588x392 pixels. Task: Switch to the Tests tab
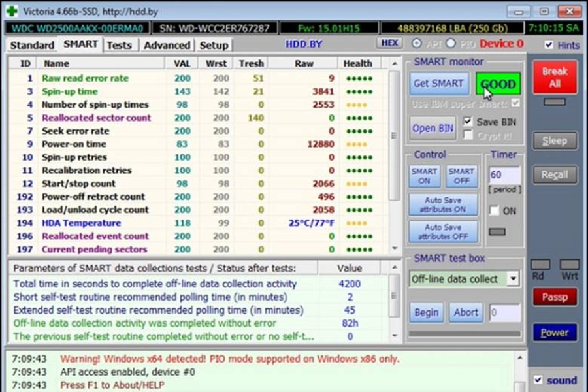119,45
